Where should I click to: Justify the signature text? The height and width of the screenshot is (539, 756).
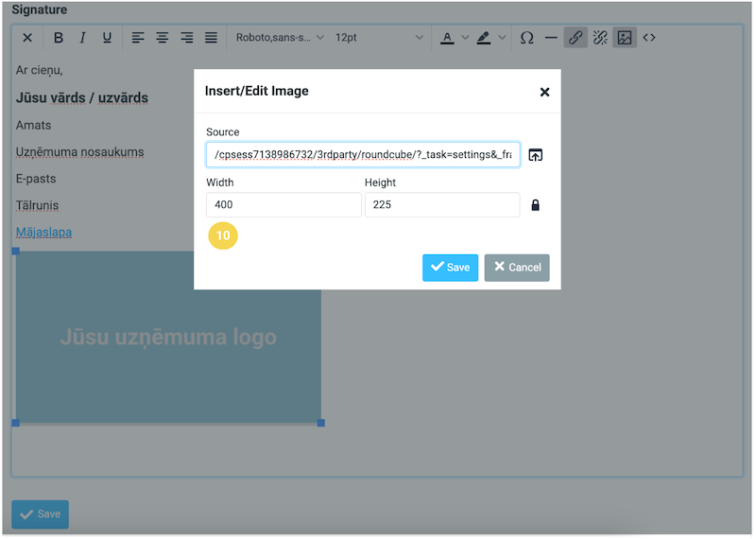click(x=211, y=38)
